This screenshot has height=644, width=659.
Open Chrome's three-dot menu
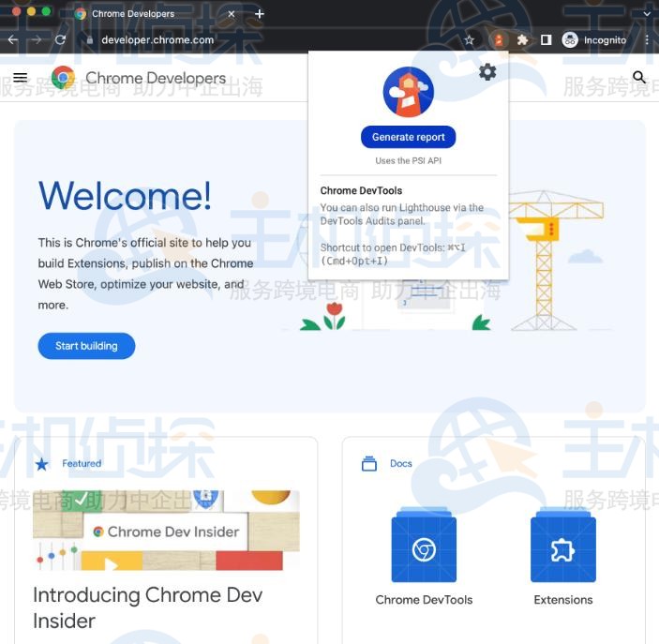(647, 40)
